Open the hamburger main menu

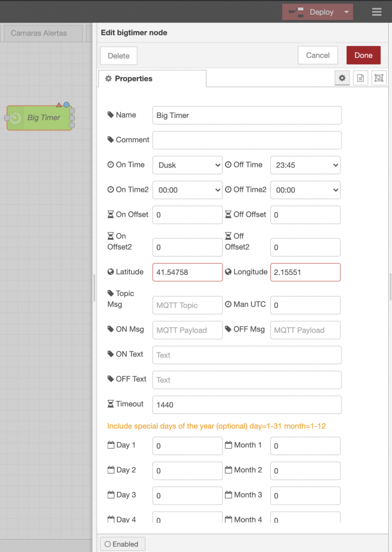376,12
